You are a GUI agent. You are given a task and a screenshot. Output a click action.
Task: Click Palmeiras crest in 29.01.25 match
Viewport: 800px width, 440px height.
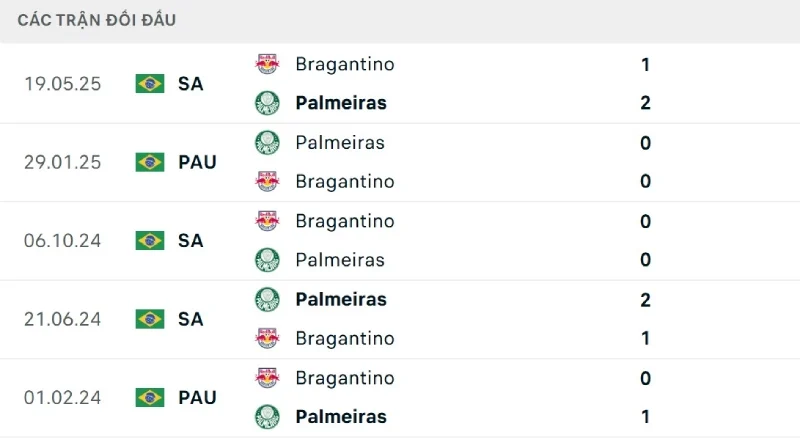point(267,142)
